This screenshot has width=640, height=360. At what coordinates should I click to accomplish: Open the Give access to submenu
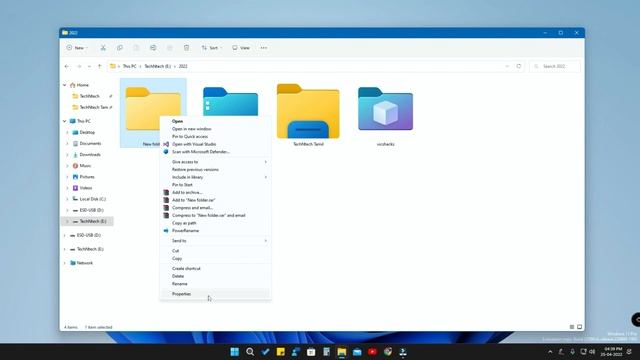point(215,162)
